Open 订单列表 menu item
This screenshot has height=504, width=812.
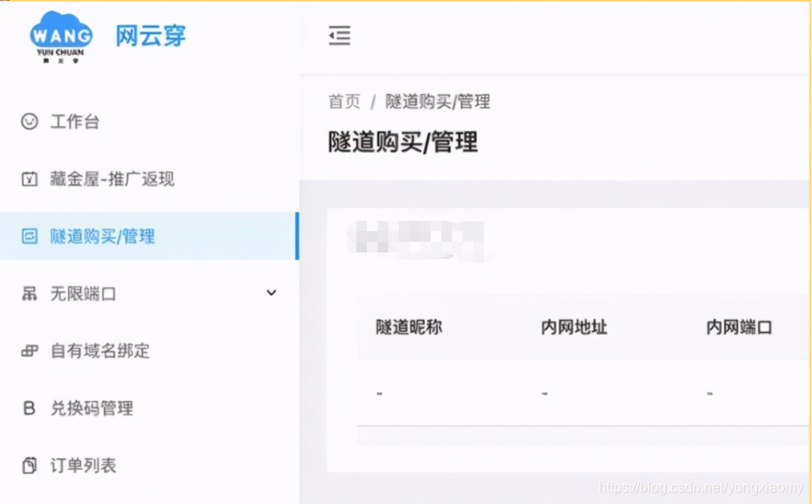coord(150,465)
